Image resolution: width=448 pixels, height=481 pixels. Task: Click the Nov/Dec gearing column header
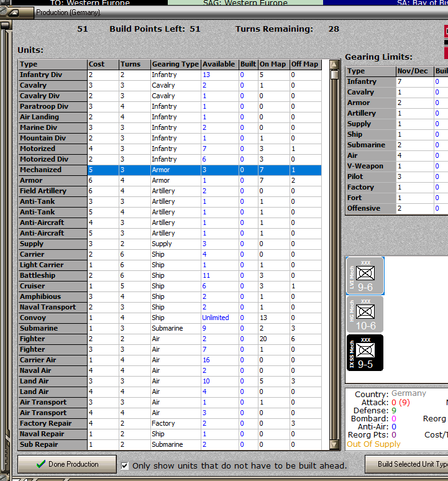click(415, 71)
